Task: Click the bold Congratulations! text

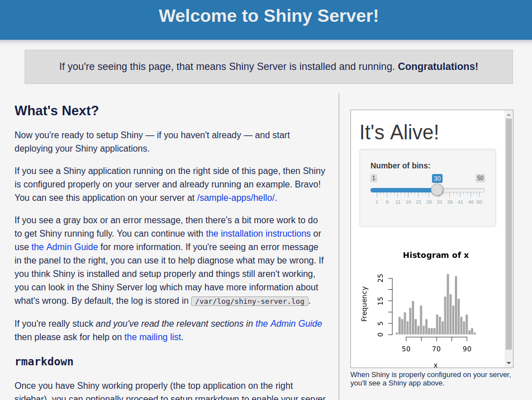Action: click(x=438, y=67)
